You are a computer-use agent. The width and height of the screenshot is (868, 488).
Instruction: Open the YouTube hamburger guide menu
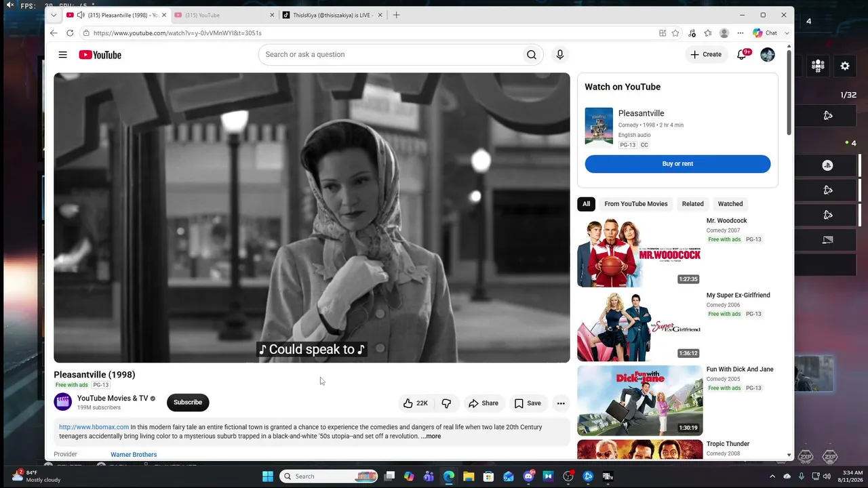62,55
